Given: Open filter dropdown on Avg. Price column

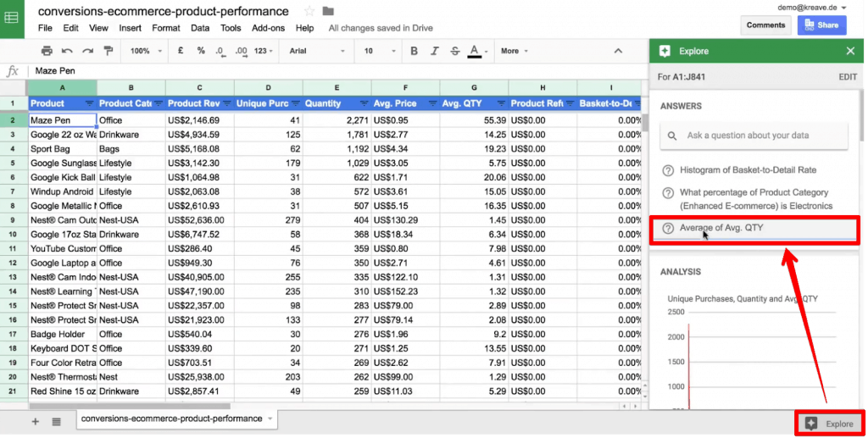Looking at the screenshot, I should click(432, 103).
